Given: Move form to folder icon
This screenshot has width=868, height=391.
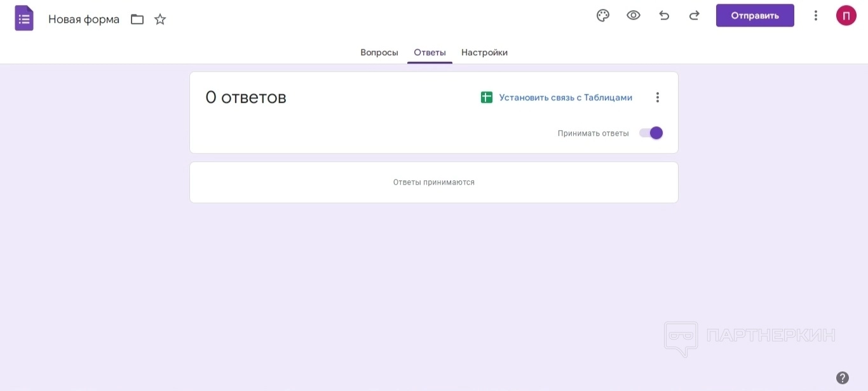Looking at the screenshot, I should coord(137,19).
